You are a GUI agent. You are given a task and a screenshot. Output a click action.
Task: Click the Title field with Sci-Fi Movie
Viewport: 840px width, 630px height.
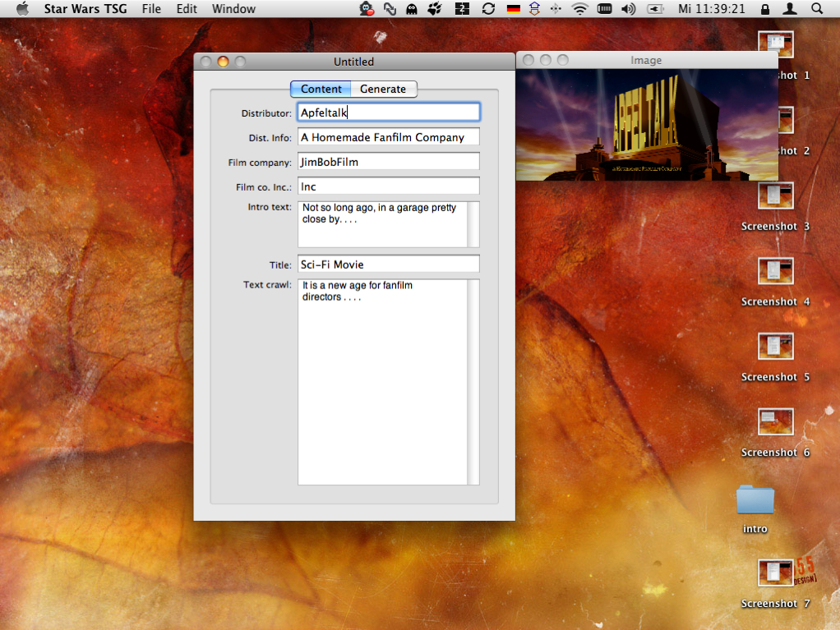(x=389, y=264)
